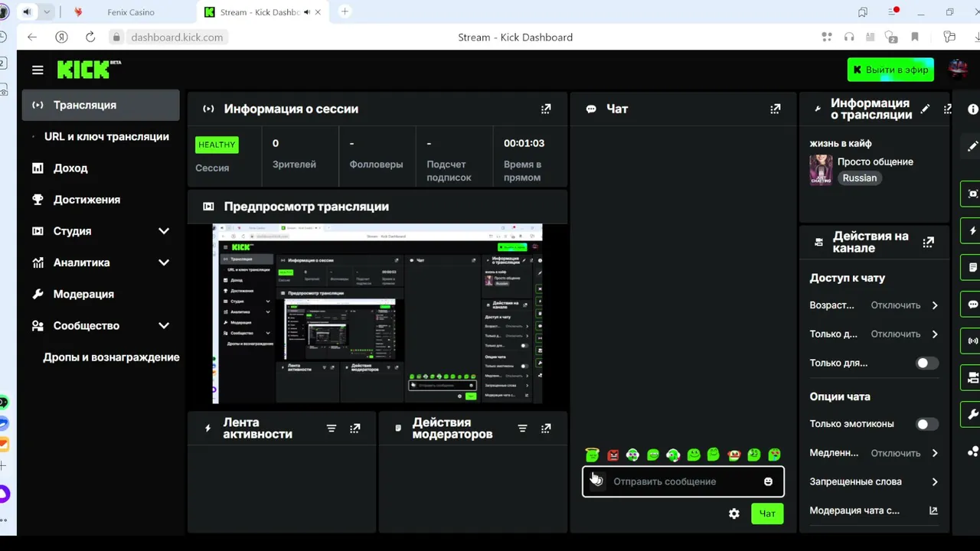Pop out the Действия на канале panel
The image size is (980, 551).
pyautogui.click(x=929, y=242)
